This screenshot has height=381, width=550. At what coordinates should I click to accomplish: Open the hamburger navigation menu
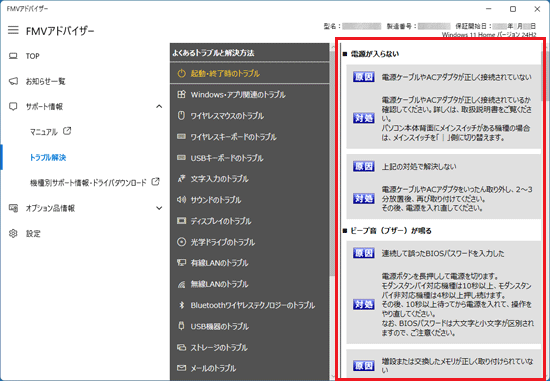coord(13,30)
